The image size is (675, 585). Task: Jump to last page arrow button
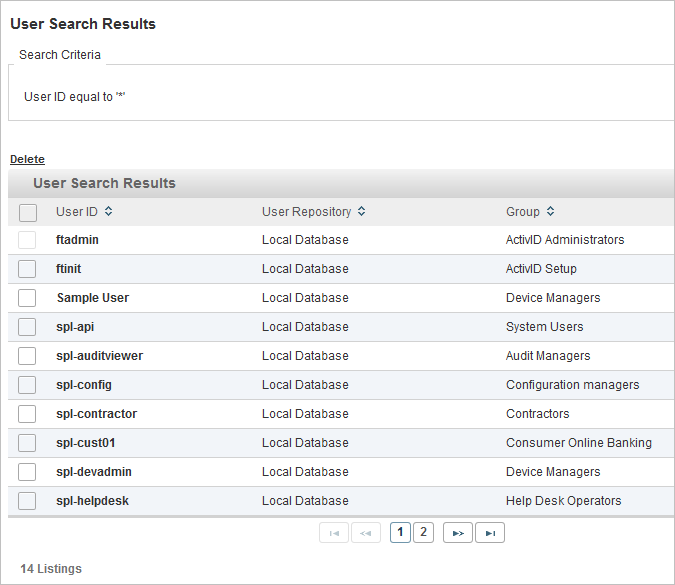point(490,533)
